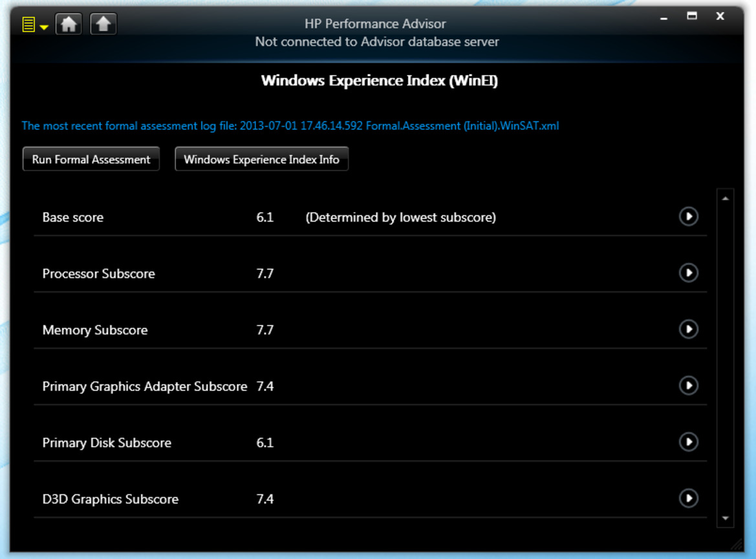Open arrow for Primary Graphics Adapter Subscore

coord(689,386)
